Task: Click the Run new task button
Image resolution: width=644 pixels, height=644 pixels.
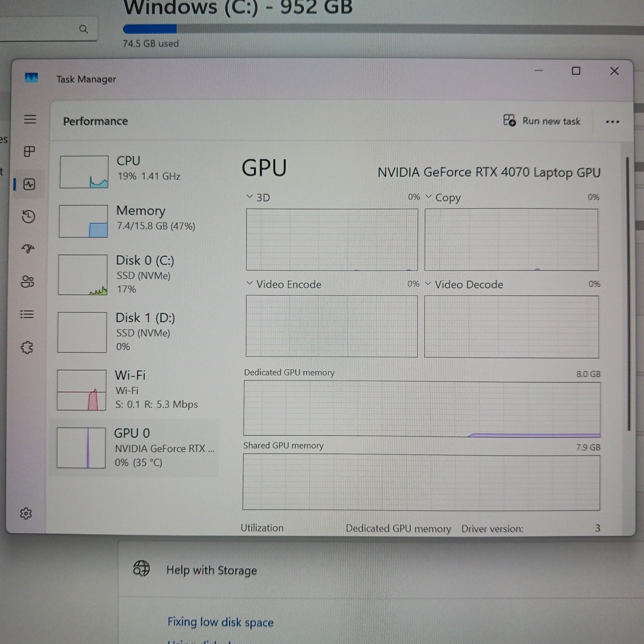Action: tap(542, 122)
